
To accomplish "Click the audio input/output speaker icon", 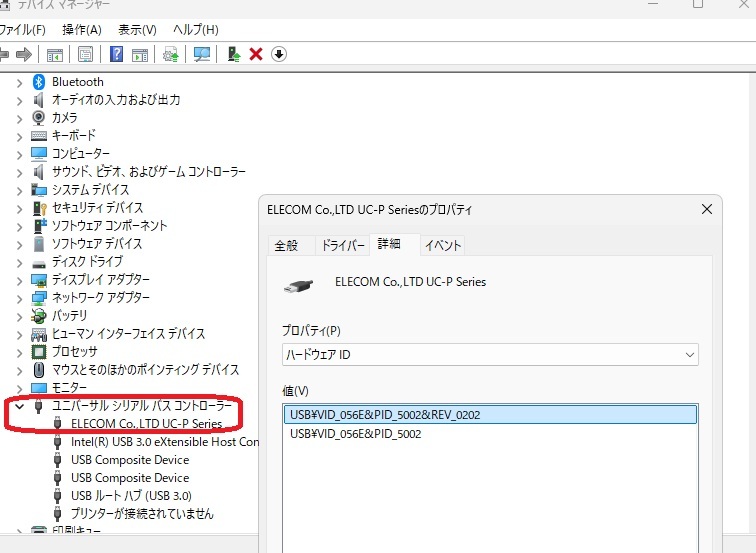I will 39,100.
